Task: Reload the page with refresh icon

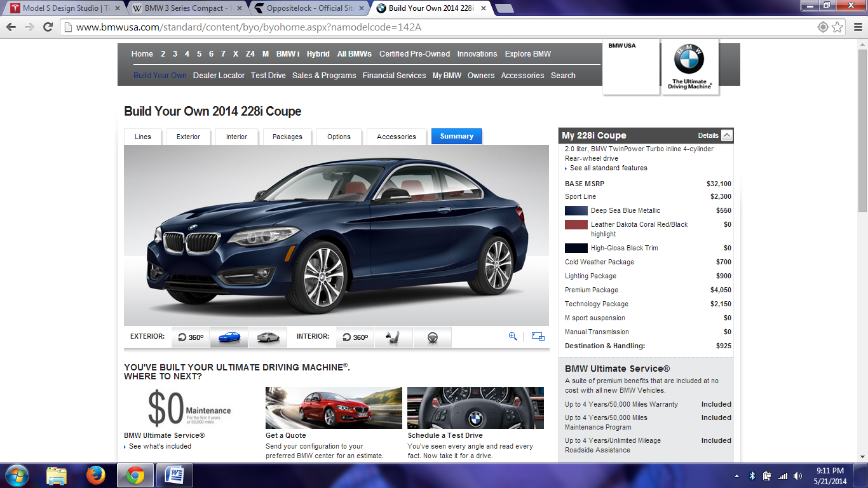Action: pos(48,27)
